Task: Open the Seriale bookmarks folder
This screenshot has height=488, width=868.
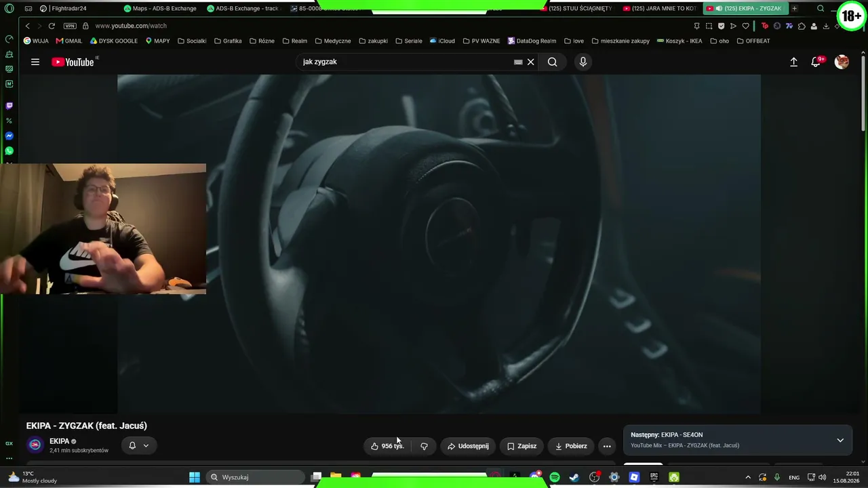Action: tap(408, 41)
